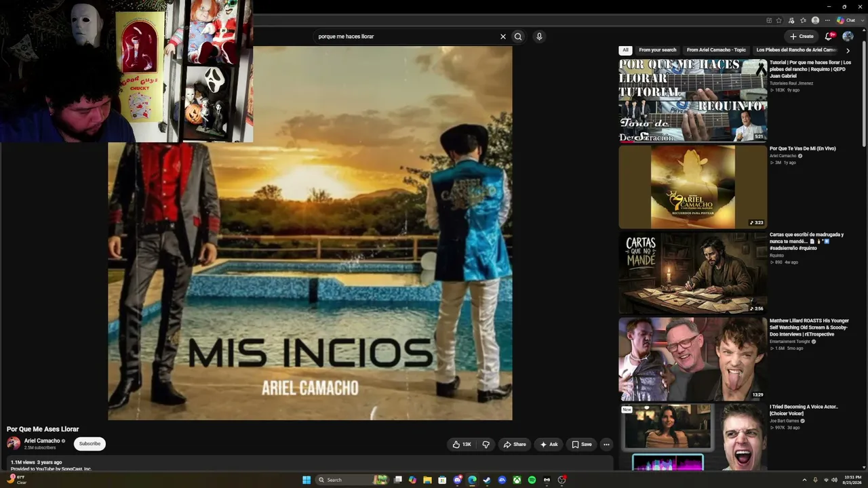The height and width of the screenshot is (488, 868).
Task: Open the YouTube account avatar menu
Action: (848, 37)
